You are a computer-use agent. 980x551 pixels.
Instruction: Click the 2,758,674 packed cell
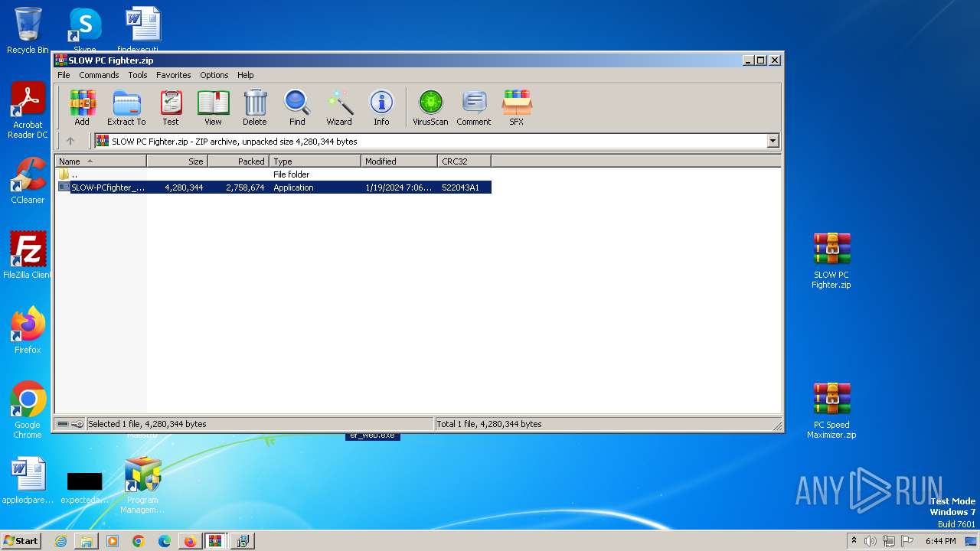[x=245, y=187]
